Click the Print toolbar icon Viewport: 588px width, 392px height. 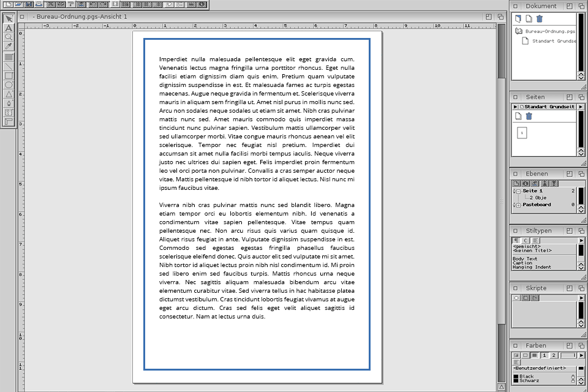38,4
